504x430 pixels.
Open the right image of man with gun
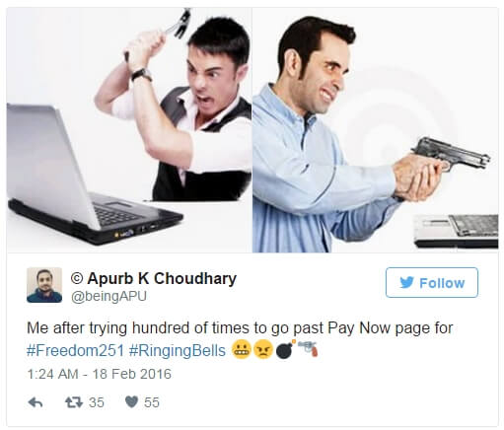375,130
